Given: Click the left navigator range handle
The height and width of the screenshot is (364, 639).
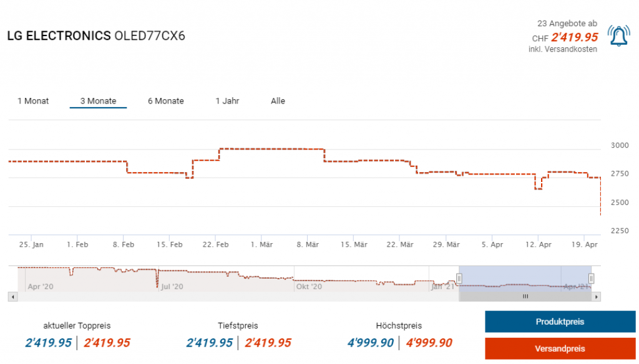Looking at the screenshot, I should point(459,279).
